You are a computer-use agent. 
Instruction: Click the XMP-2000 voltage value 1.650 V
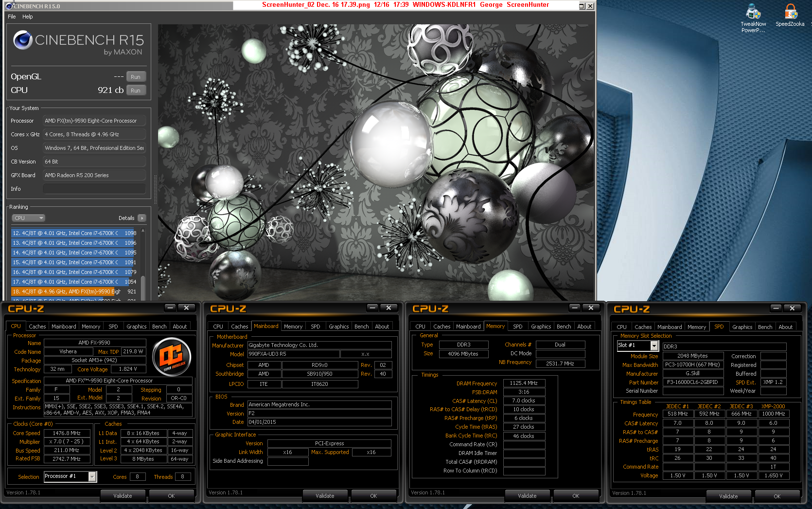point(773,475)
